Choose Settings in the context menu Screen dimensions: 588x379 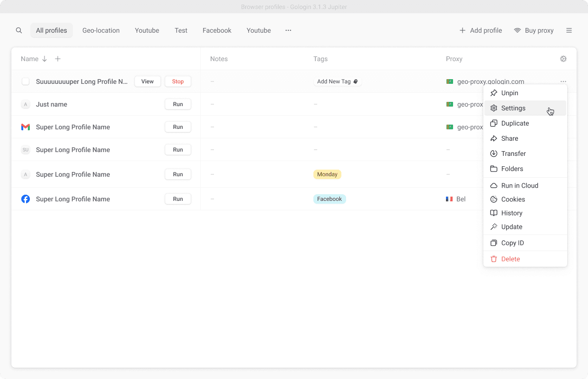pos(525,108)
